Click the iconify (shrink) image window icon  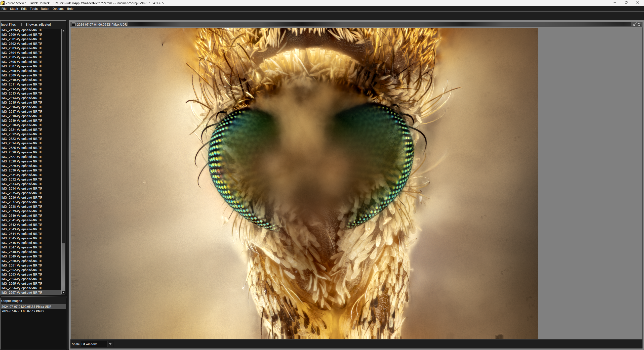(635, 24)
